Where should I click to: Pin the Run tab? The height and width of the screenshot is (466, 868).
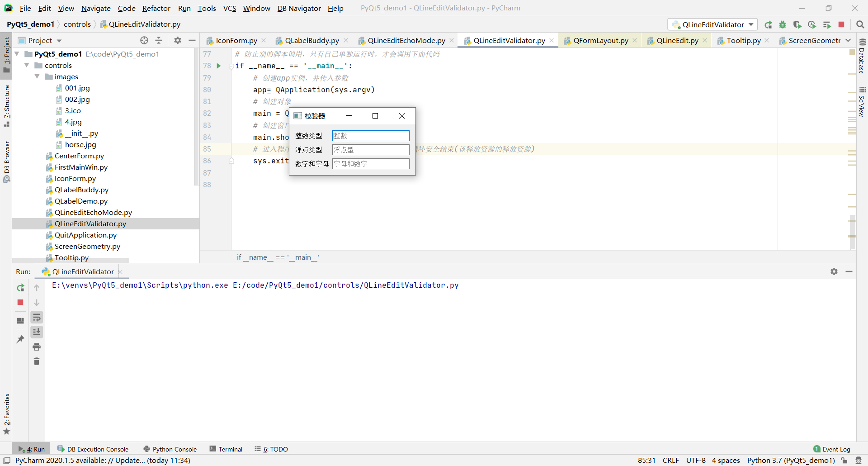(20, 339)
